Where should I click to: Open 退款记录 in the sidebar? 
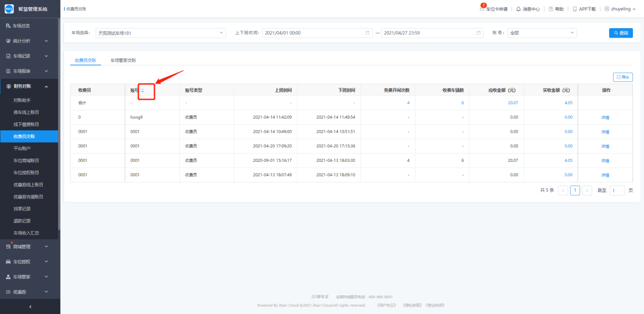[22, 221]
